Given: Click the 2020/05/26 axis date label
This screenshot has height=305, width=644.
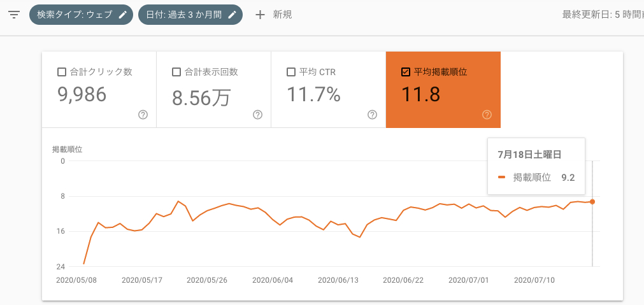Looking at the screenshot, I should [x=207, y=280].
